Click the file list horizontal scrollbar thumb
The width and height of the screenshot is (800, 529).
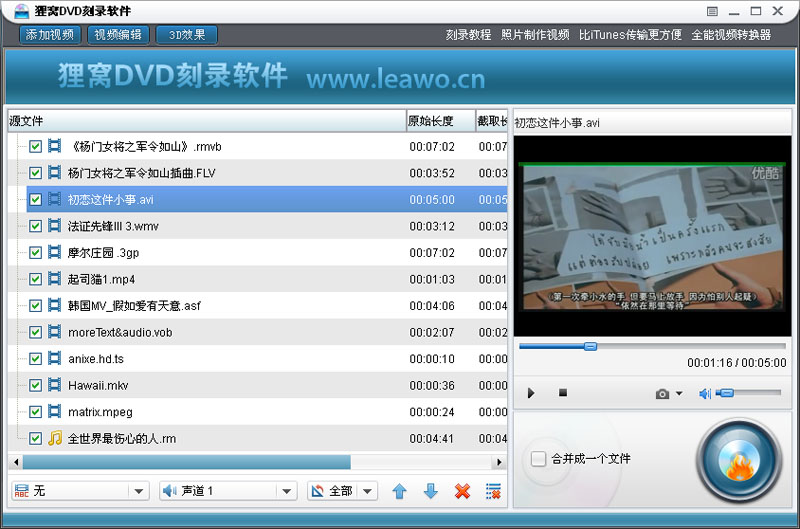[187, 462]
